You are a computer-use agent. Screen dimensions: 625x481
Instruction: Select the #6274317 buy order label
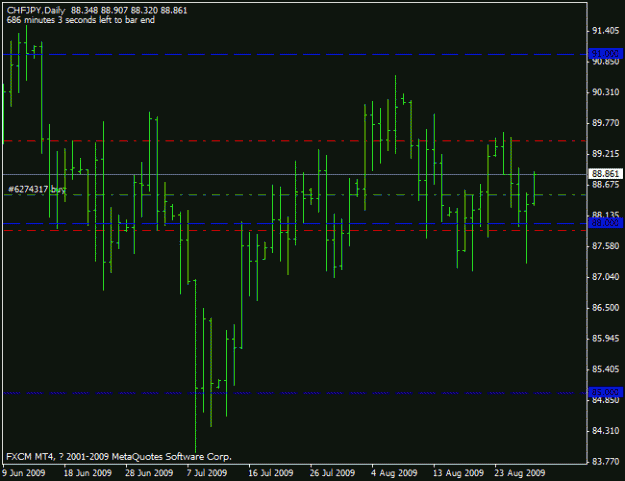click(37, 189)
